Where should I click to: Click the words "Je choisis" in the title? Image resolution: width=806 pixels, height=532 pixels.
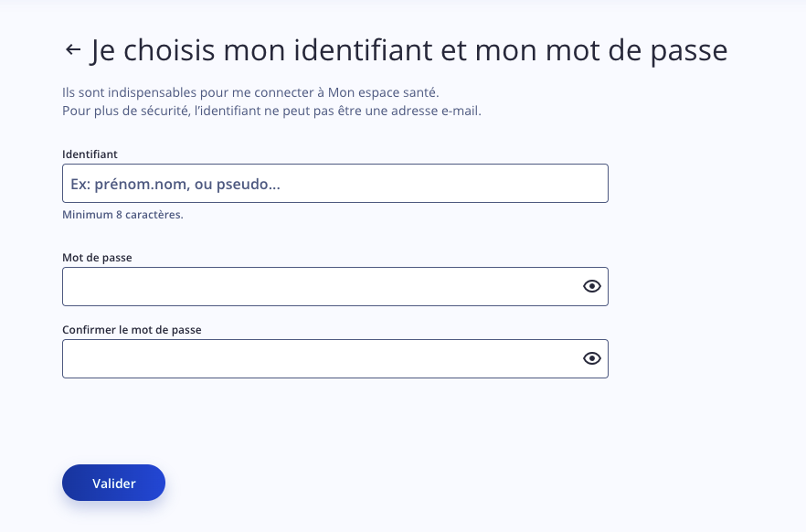154,50
